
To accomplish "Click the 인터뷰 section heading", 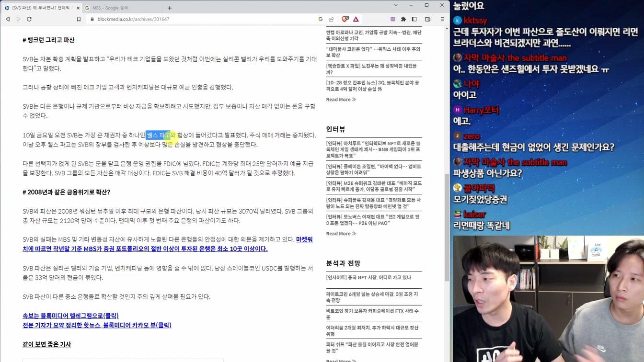I will coord(335,129).
